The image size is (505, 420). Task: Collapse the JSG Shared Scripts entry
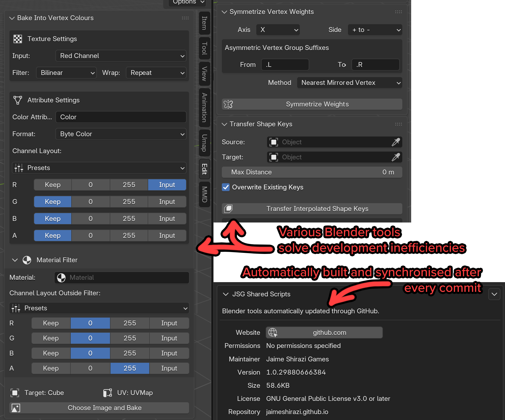(226, 294)
